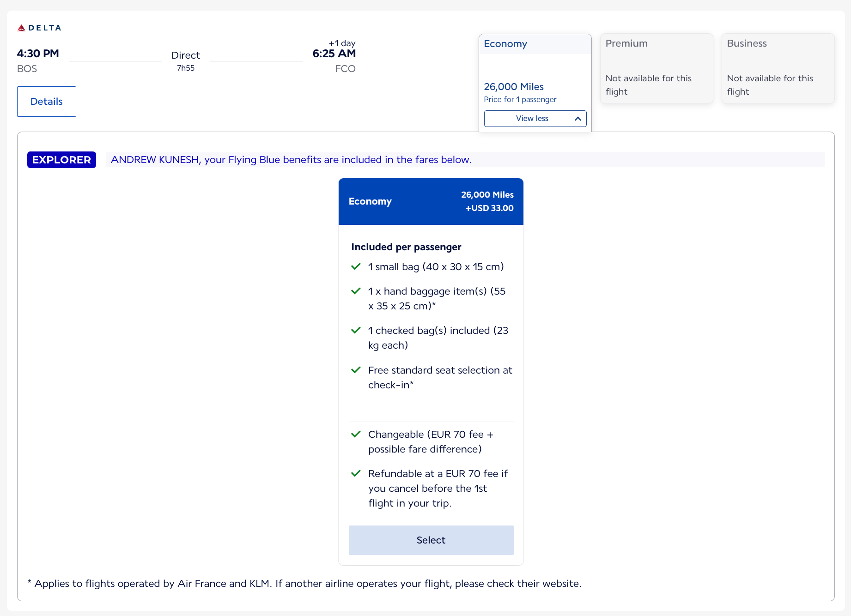Open flight Details

(x=47, y=102)
